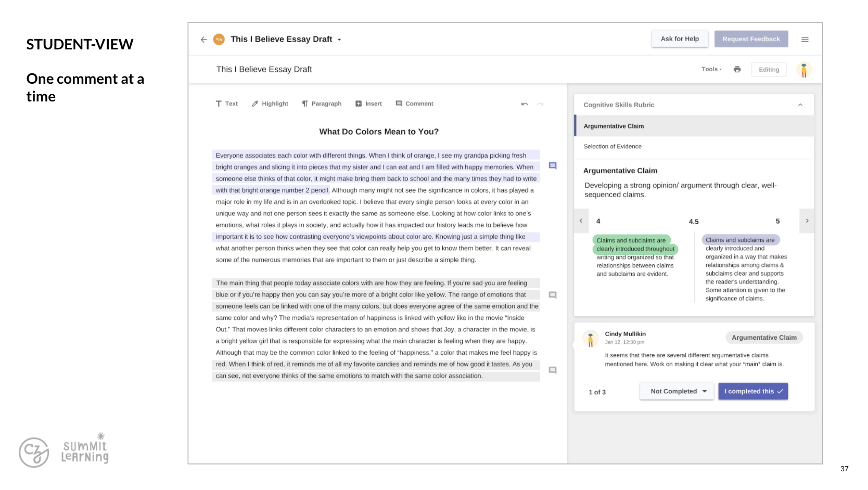Select rubric score 5

coord(778,222)
